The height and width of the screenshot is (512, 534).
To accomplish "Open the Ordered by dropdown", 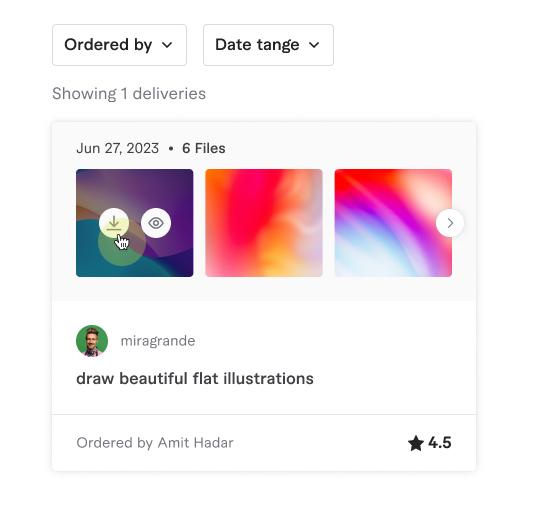I will (x=119, y=45).
